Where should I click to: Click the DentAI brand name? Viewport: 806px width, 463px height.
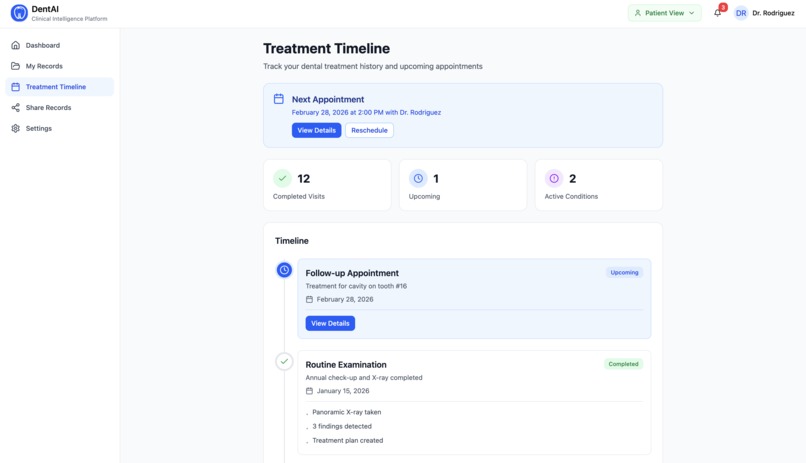pyautogui.click(x=45, y=9)
